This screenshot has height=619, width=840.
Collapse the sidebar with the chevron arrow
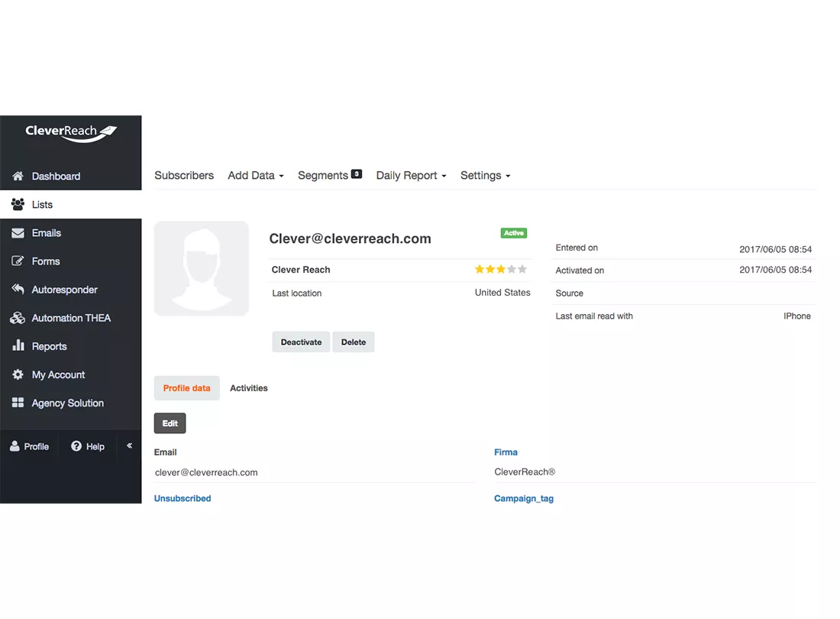click(128, 445)
